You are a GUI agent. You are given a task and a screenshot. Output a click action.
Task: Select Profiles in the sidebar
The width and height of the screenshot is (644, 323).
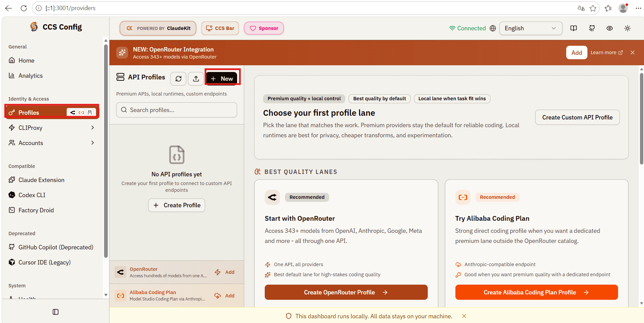[x=52, y=112]
